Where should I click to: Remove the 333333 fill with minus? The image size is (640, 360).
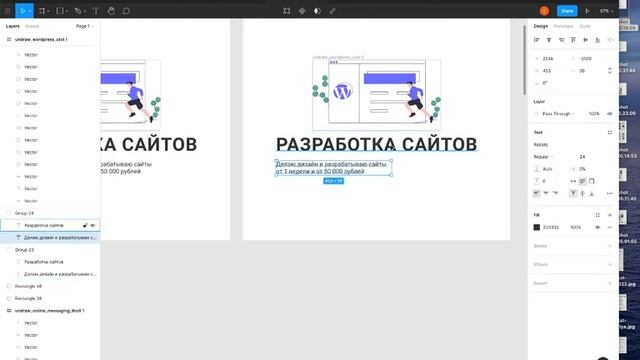coord(610,227)
